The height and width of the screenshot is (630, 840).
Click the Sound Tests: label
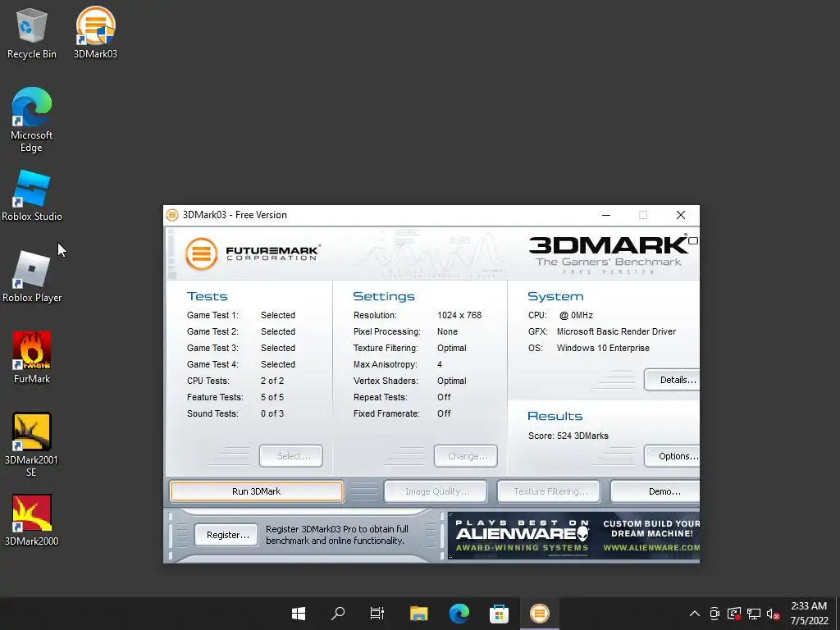click(212, 413)
